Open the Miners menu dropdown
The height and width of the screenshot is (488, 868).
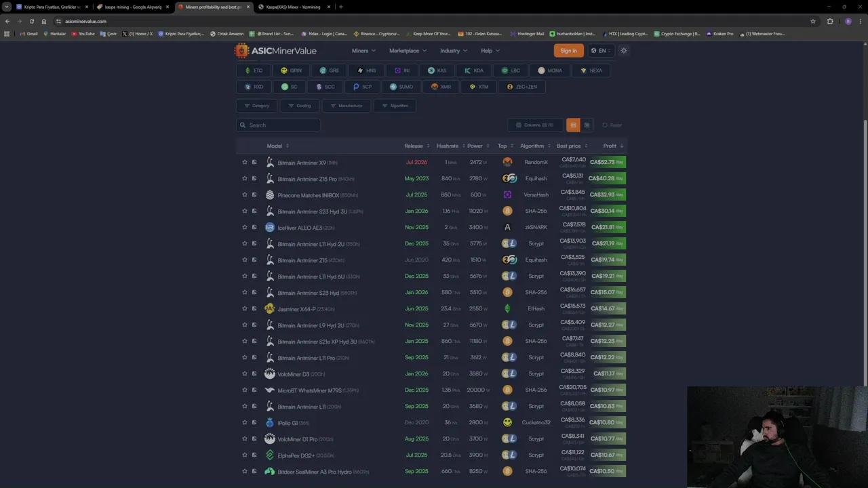click(363, 51)
